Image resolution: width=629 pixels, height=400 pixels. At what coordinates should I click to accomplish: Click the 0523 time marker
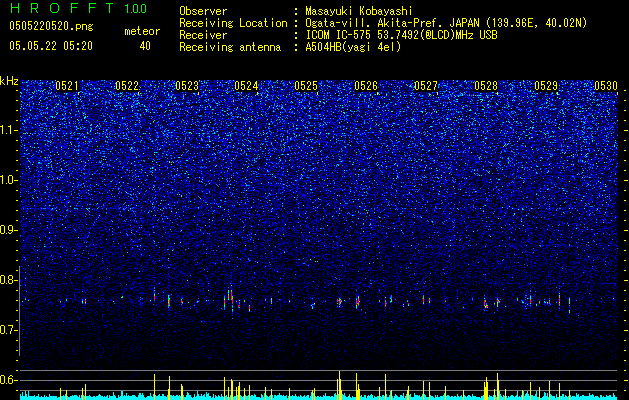(187, 86)
